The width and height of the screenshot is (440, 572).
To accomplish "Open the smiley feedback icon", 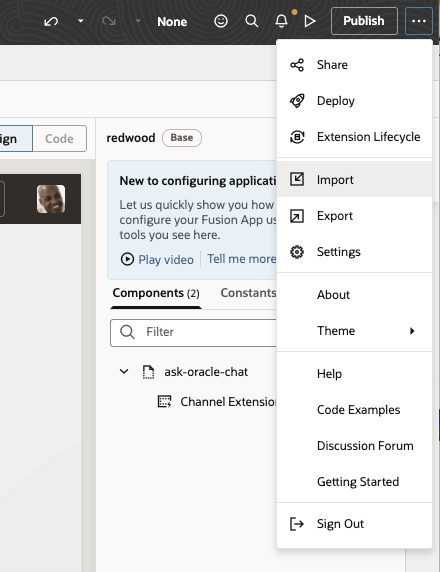I will click(221, 21).
